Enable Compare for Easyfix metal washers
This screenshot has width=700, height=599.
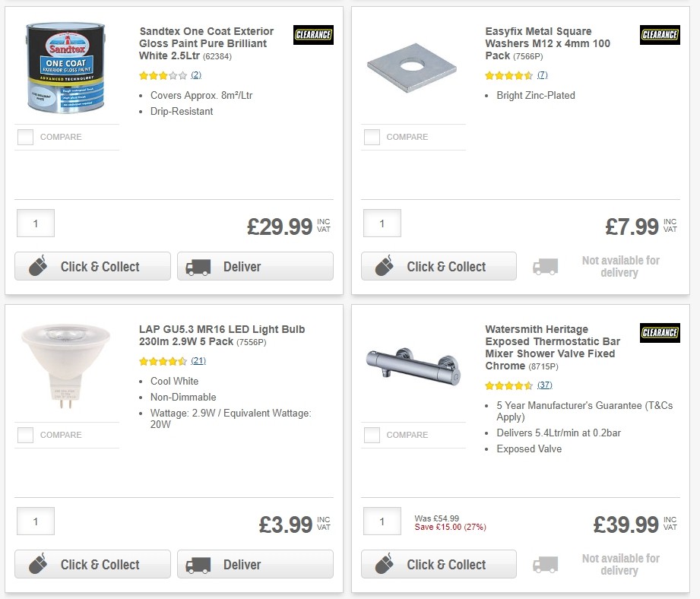pyautogui.click(x=372, y=137)
